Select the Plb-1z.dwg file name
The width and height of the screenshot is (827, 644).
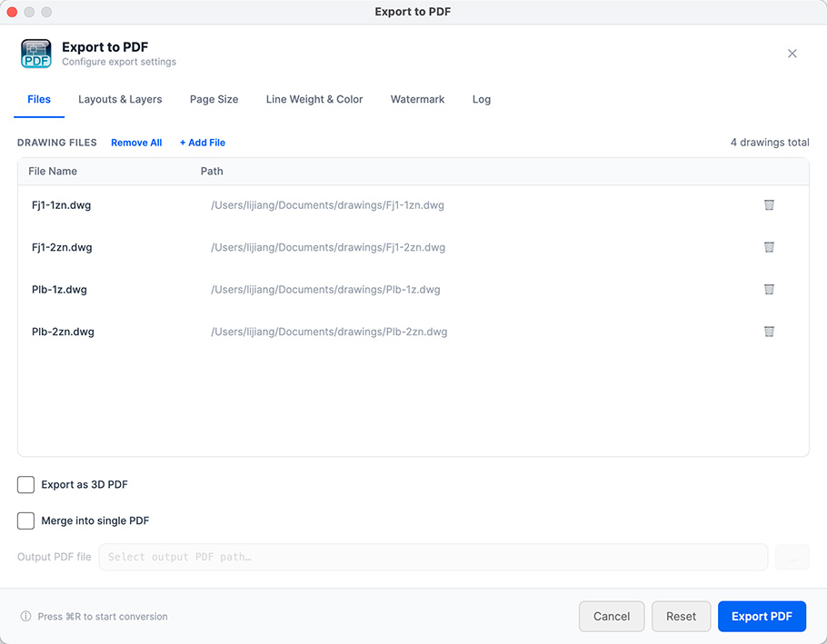[59, 290]
